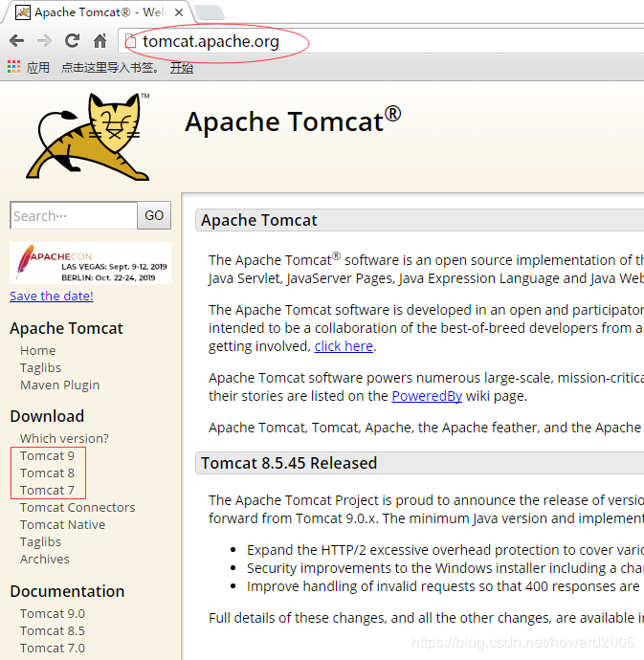Screen dimensions: 644x660
Task: Click the 开始 link in the bookmarks bar
Action: [182, 67]
